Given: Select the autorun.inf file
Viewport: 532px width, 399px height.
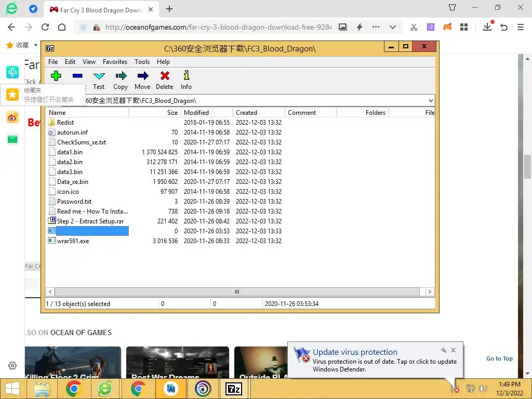Looking at the screenshot, I should point(72,132).
